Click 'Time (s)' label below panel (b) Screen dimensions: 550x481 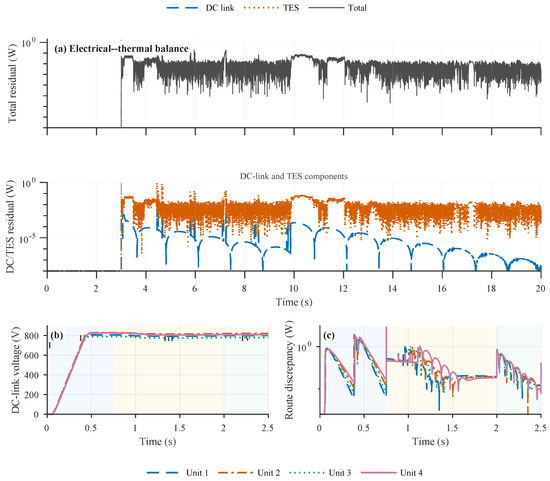(x=158, y=441)
